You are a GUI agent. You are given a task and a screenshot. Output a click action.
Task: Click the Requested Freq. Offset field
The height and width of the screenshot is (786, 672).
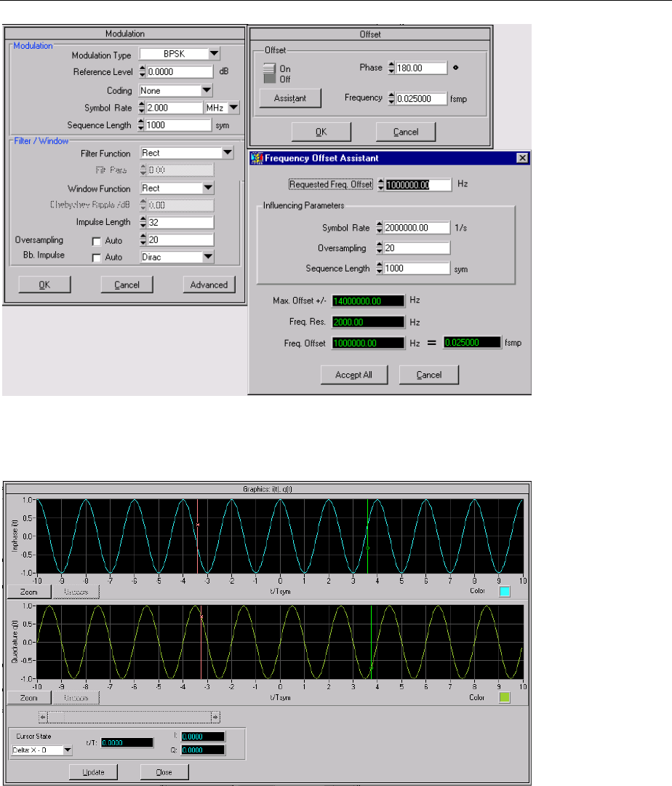pos(418,184)
